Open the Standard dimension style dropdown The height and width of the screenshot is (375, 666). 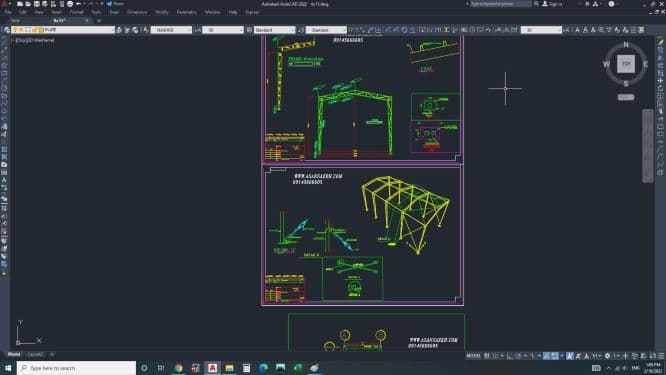coord(326,30)
